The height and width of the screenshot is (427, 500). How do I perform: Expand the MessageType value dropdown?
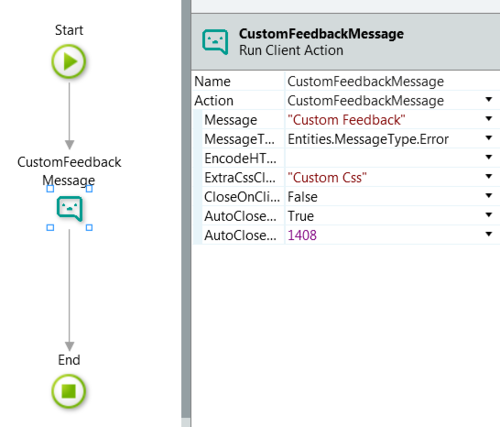(x=489, y=138)
